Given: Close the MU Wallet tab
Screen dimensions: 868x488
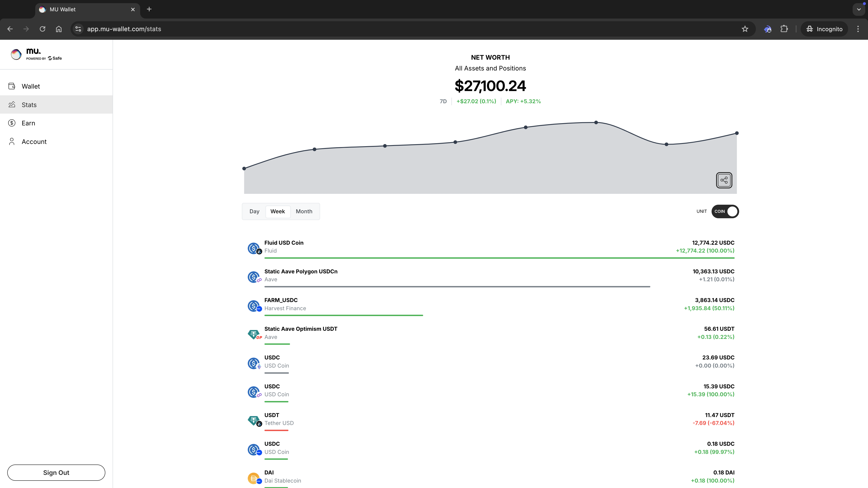Looking at the screenshot, I should tap(133, 9).
